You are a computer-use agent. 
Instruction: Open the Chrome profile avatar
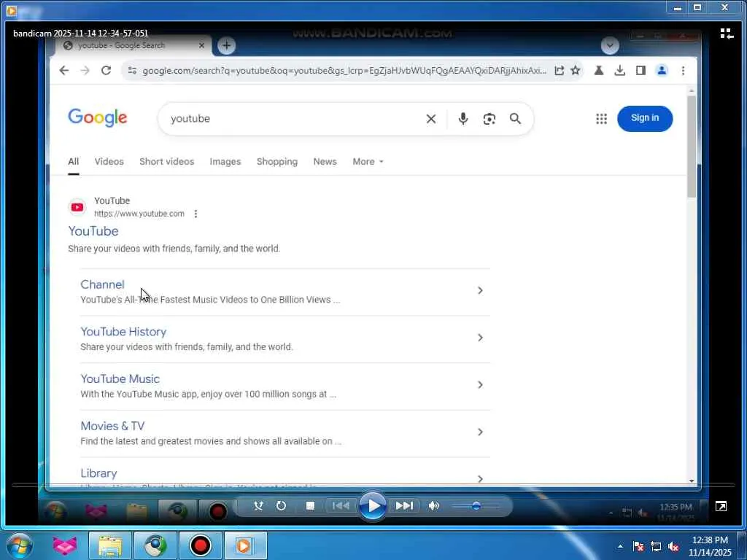[x=662, y=71]
